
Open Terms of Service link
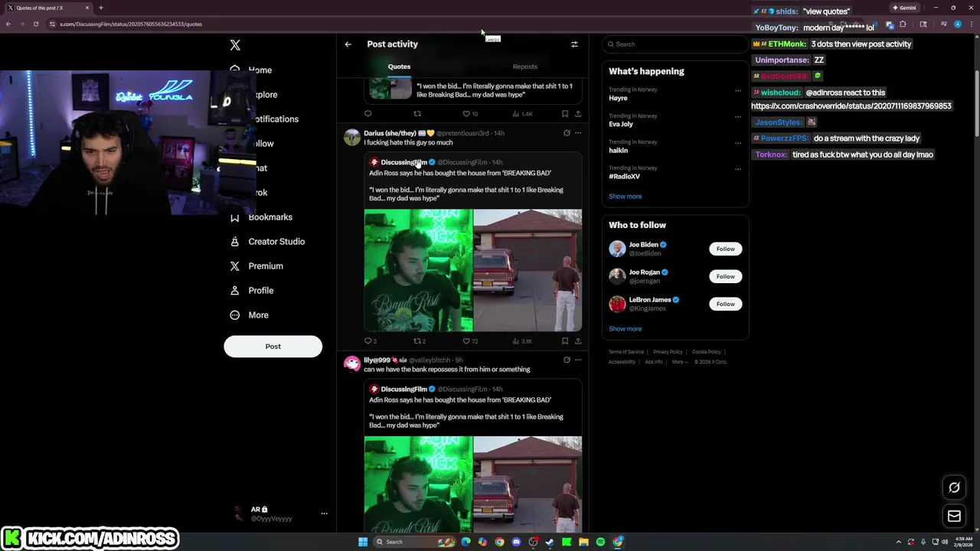tap(626, 352)
